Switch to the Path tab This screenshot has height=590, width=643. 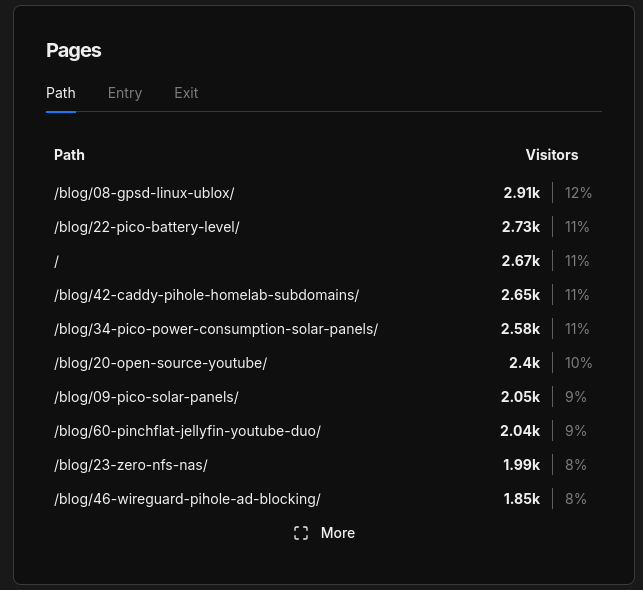(61, 93)
